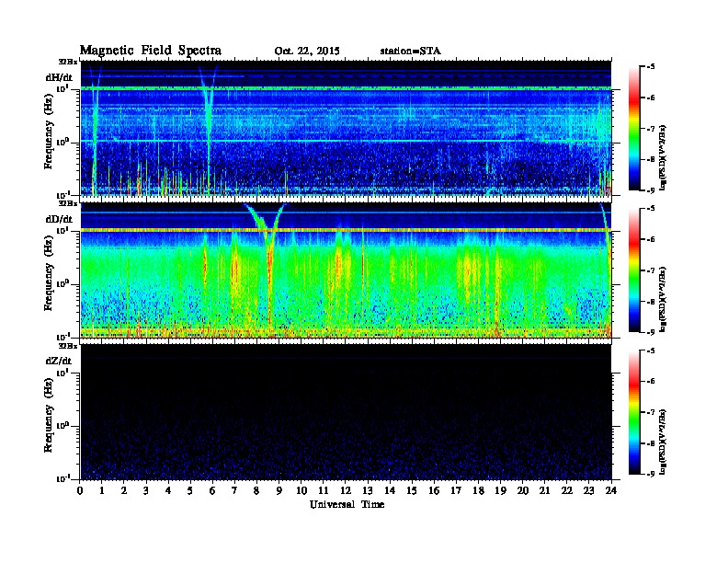Click the x-axis tick label '3'
This screenshot has height=563, width=728.
[x=146, y=490]
